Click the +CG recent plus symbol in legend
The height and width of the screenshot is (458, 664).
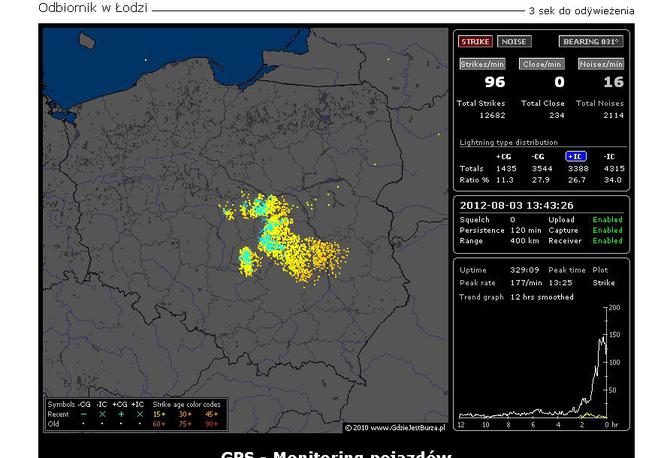(x=121, y=414)
